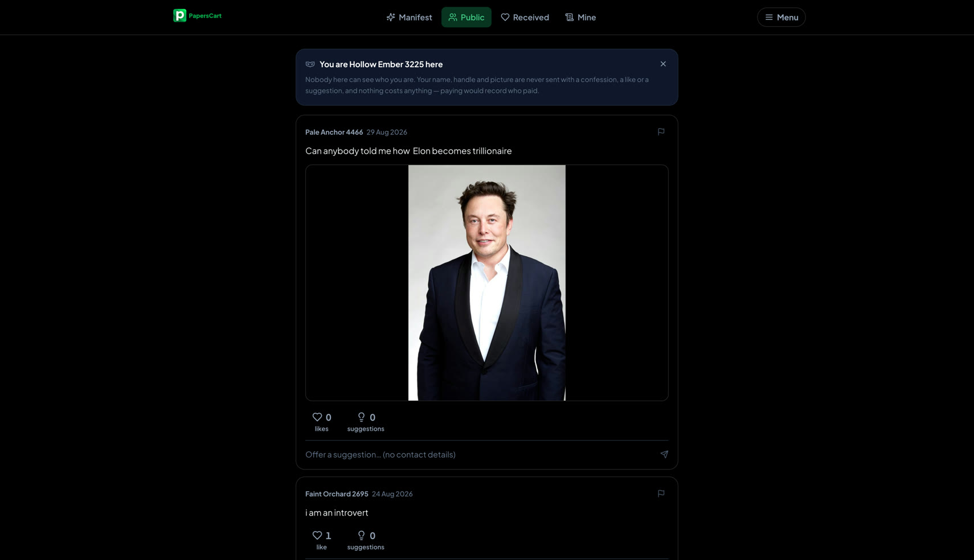Viewport: 974px width, 560px height.
Task: Click the date 29 Aug 2026
Action: pos(387,132)
